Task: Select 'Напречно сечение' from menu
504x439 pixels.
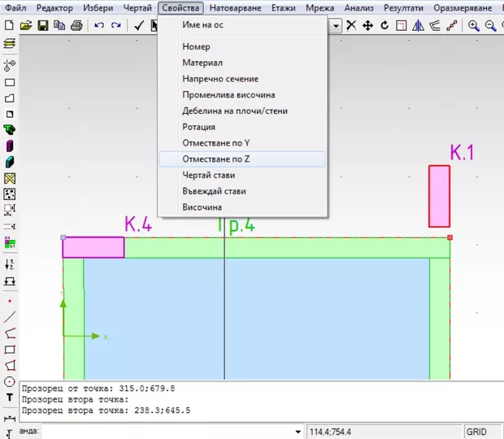Action: [x=220, y=79]
